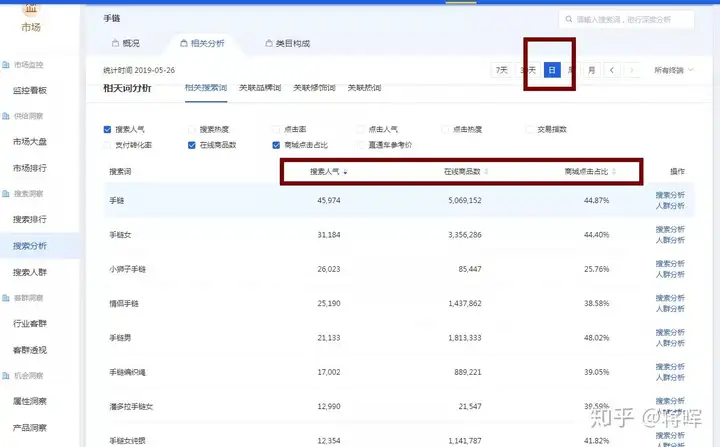720x447 pixels.
Task: Sort by 商城点击占比 column arrow
Action: [x=614, y=172]
